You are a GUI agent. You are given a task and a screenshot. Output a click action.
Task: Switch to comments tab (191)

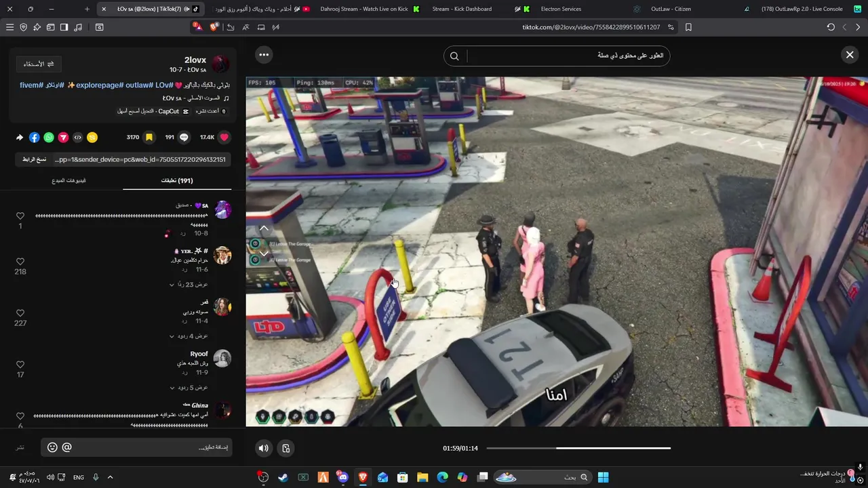point(177,181)
